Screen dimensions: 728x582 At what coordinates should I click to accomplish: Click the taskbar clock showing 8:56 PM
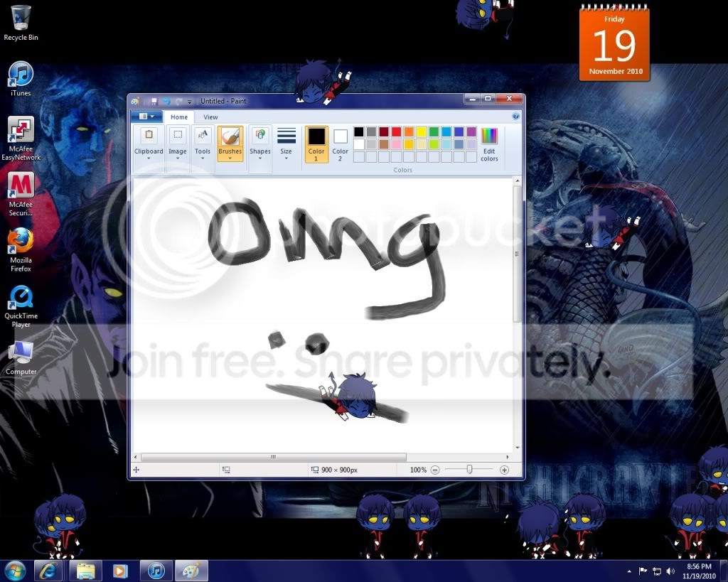tap(699, 571)
